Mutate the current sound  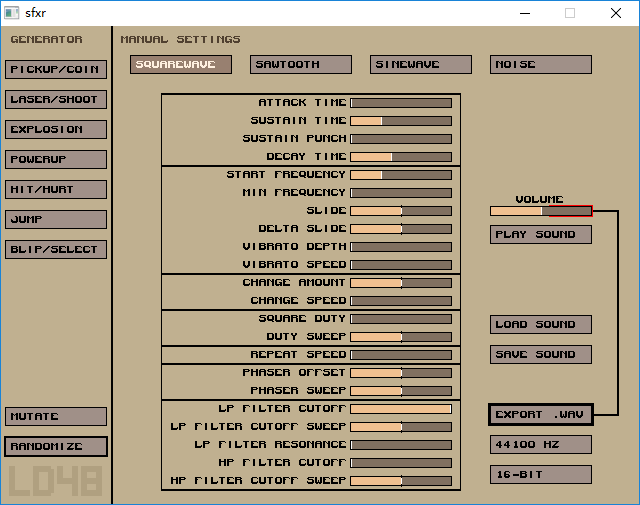tap(56, 416)
